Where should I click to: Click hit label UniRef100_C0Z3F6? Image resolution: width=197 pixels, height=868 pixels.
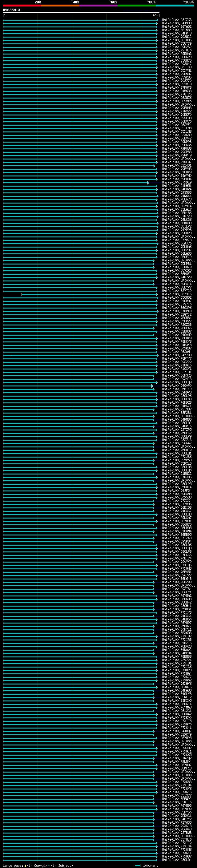pyautogui.click(x=176, y=294)
